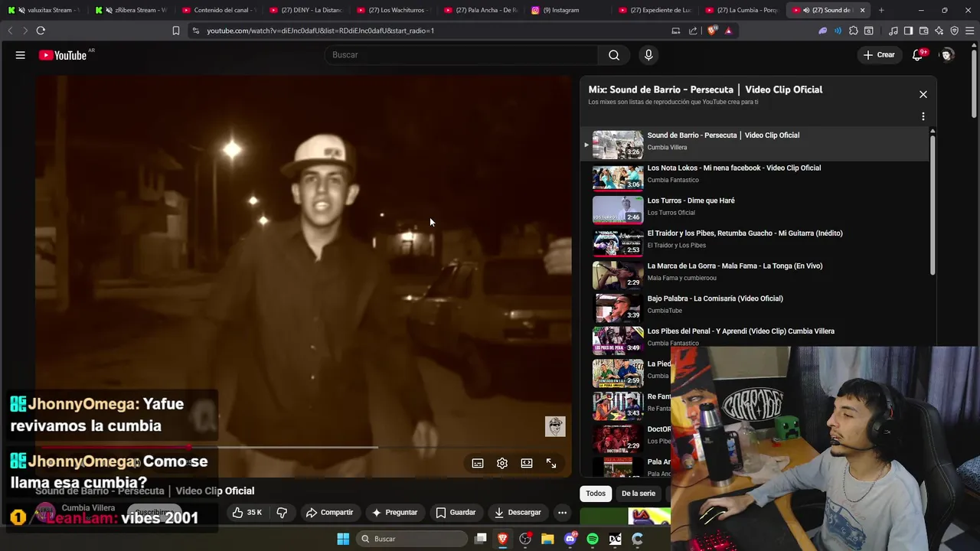Viewport: 980px width, 551px height.
Task: Go to YouTube home via logo
Action: click(x=63, y=55)
